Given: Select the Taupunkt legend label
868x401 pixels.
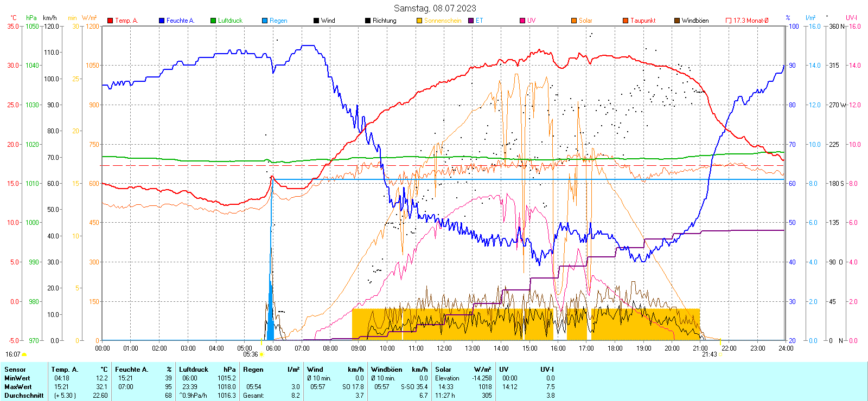Looking at the screenshot, I should pyautogui.click(x=642, y=21).
